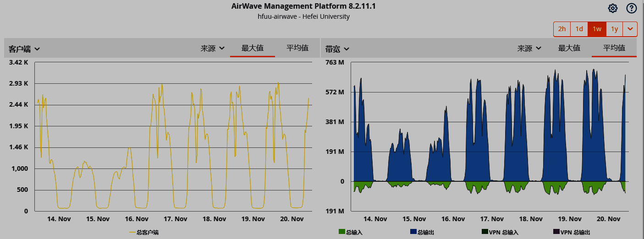Toggle the 总输入 legend series
The width and height of the screenshot is (644, 239).
(x=351, y=233)
